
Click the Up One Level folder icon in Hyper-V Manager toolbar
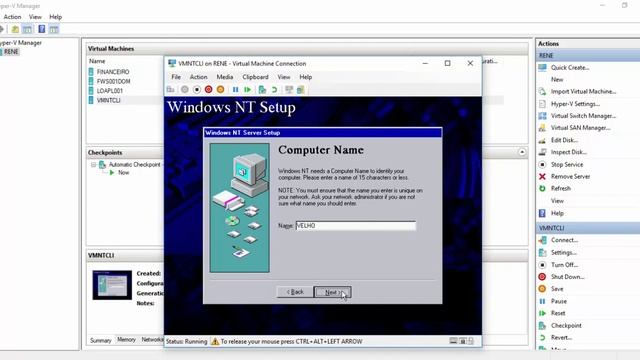pos(15,29)
